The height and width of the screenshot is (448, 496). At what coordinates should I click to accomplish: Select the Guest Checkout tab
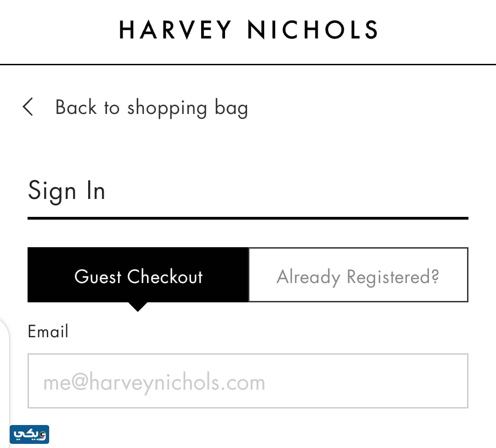tap(138, 275)
